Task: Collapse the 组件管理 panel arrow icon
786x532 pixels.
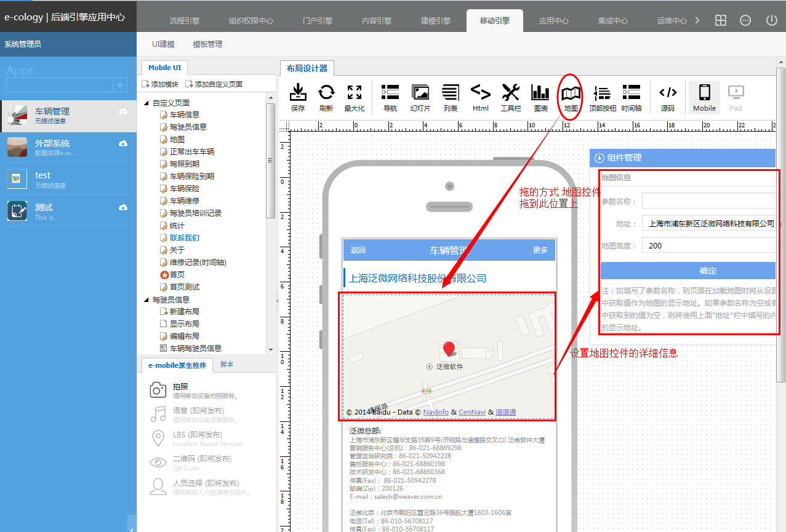Action: pyautogui.click(x=600, y=157)
